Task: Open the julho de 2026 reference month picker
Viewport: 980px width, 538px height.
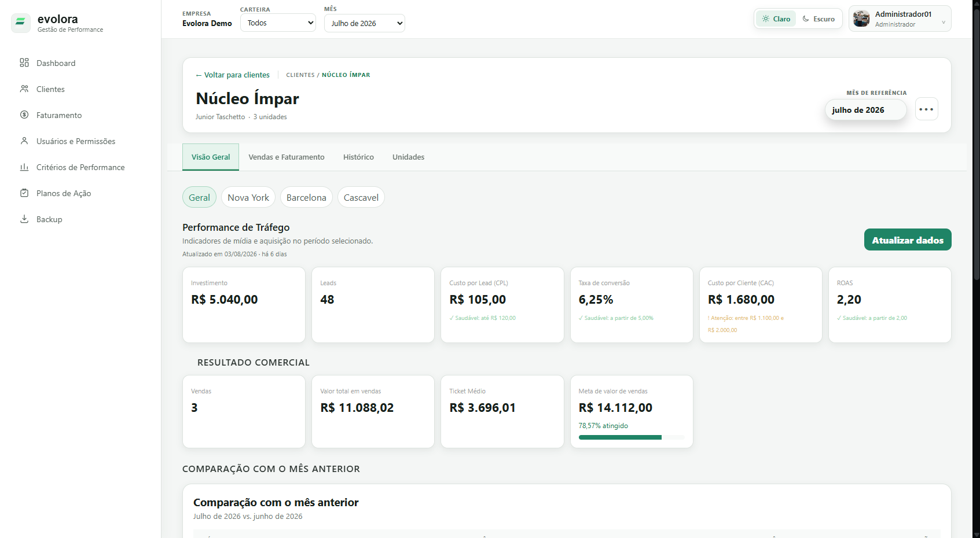Action: (865, 110)
